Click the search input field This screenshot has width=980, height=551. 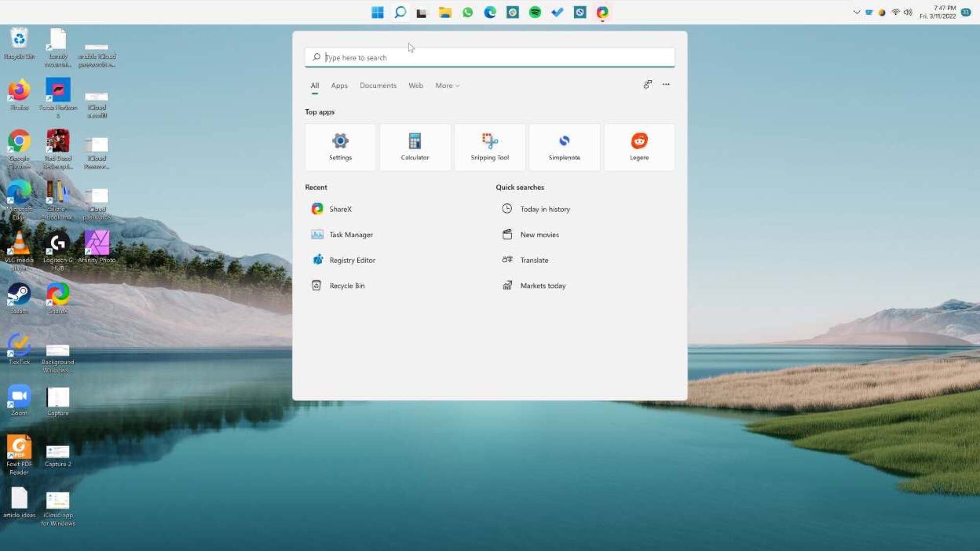click(x=490, y=56)
